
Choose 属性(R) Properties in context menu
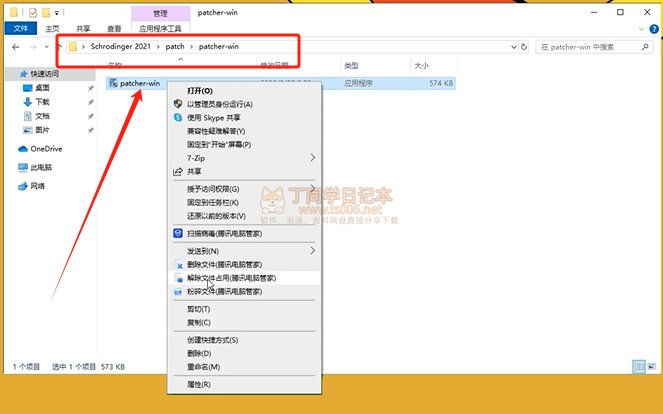click(244, 384)
